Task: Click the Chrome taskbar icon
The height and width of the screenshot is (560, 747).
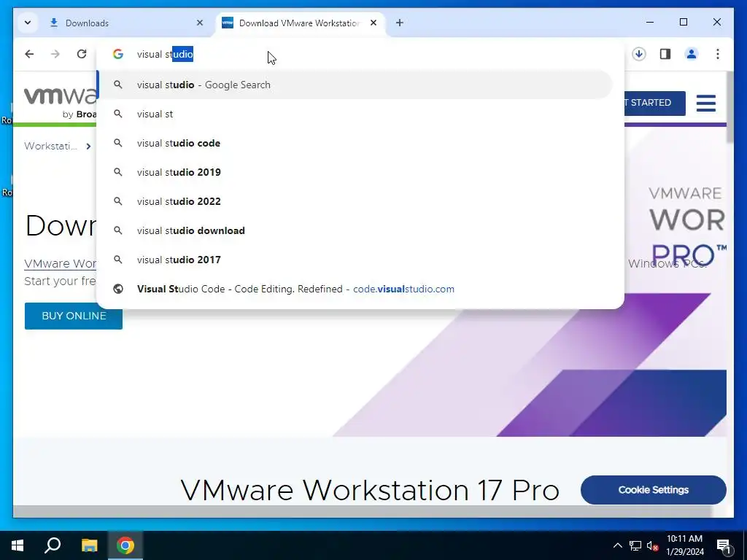Action: pos(125,545)
